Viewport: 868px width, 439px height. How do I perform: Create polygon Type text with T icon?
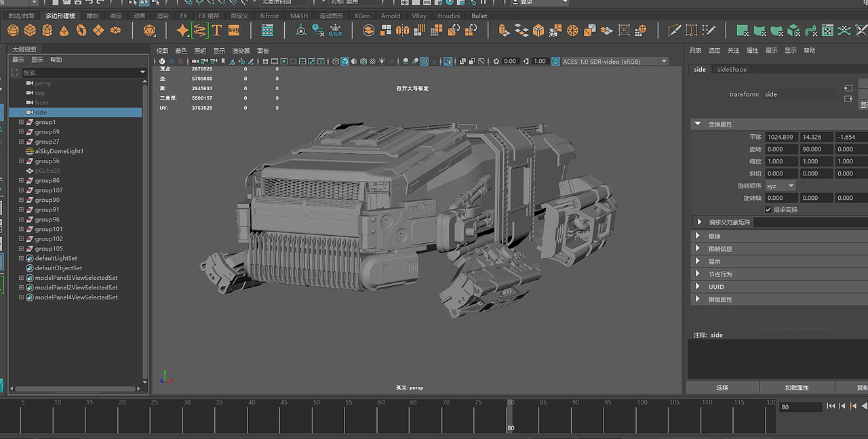pyautogui.click(x=216, y=30)
